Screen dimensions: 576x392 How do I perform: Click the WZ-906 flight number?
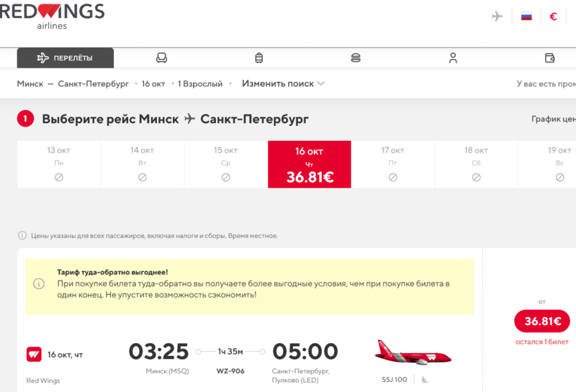click(x=230, y=371)
